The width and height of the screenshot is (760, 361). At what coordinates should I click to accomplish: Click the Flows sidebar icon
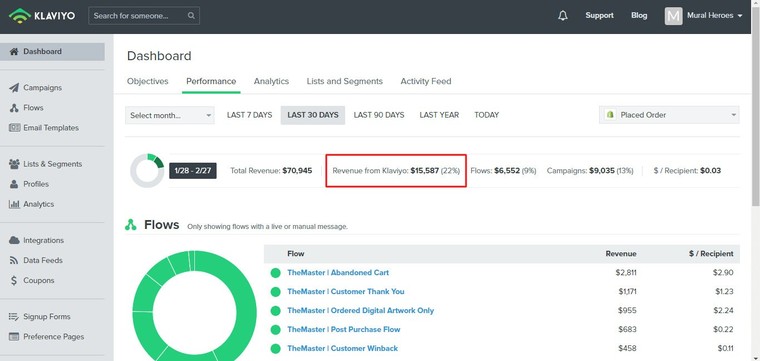14,108
